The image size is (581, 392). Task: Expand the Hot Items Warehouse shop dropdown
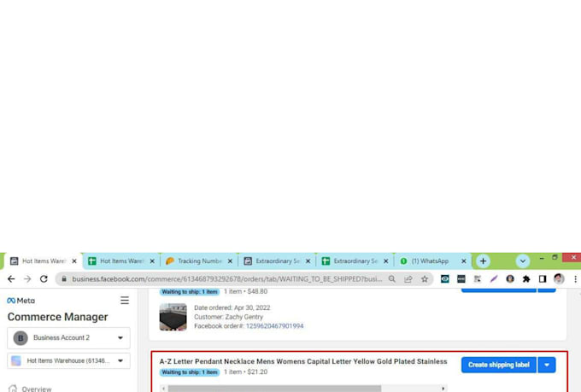point(68,360)
